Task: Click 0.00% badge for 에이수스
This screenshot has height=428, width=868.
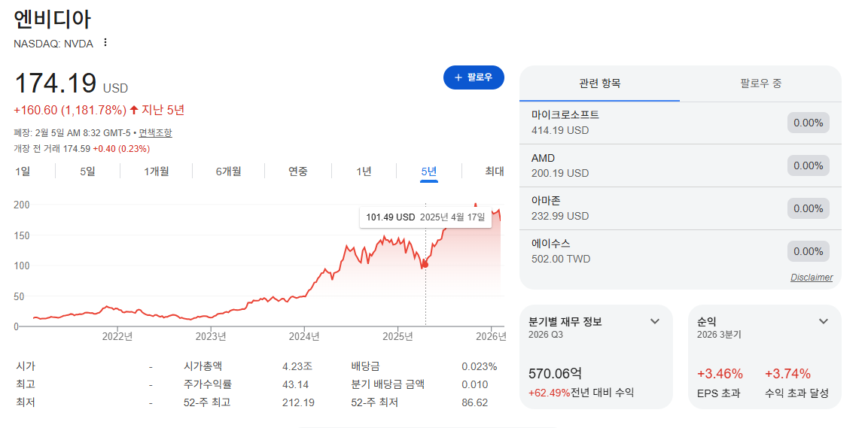Action: [809, 251]
